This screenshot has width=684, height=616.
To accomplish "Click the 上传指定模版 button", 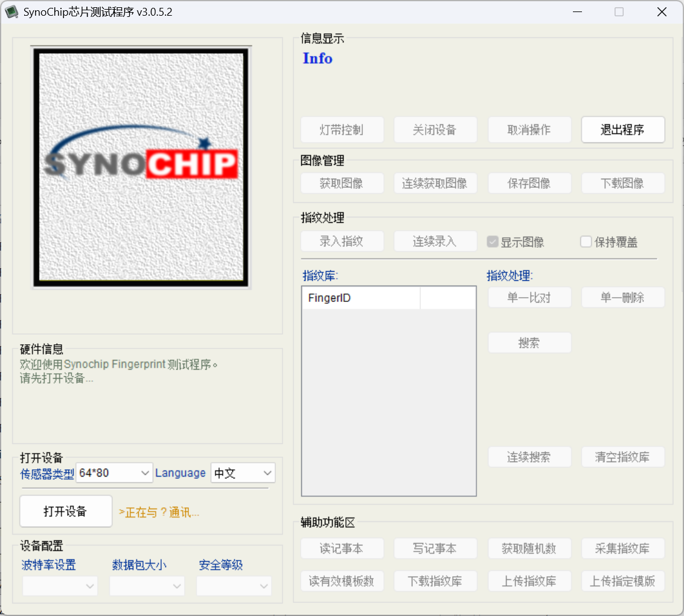I will (x=623, y=581).
